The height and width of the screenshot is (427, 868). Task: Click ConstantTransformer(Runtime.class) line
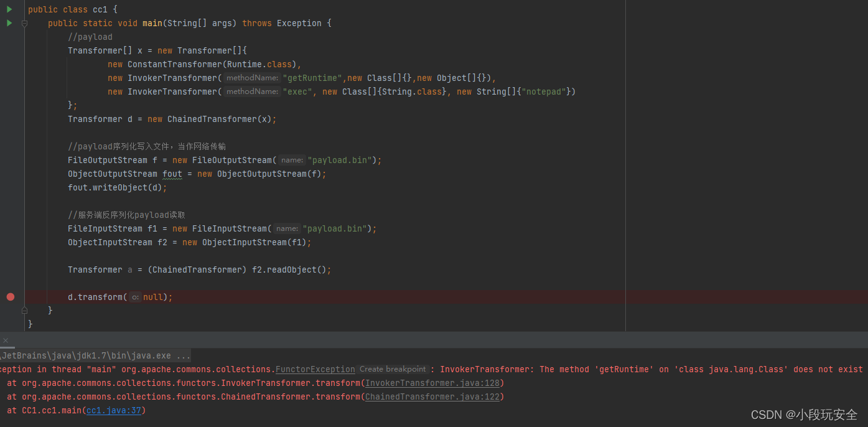204,64
